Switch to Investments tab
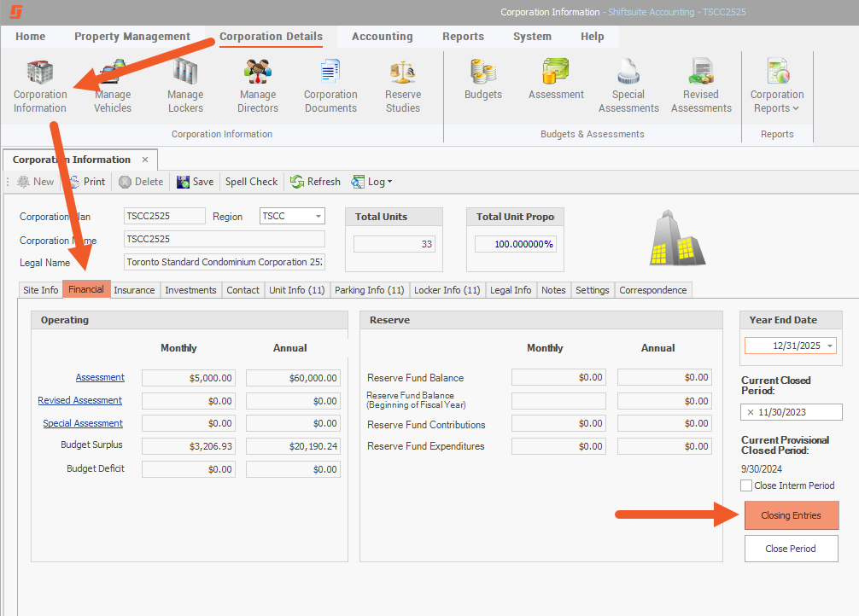The image size is (859, 616). (x=190, y=290)
